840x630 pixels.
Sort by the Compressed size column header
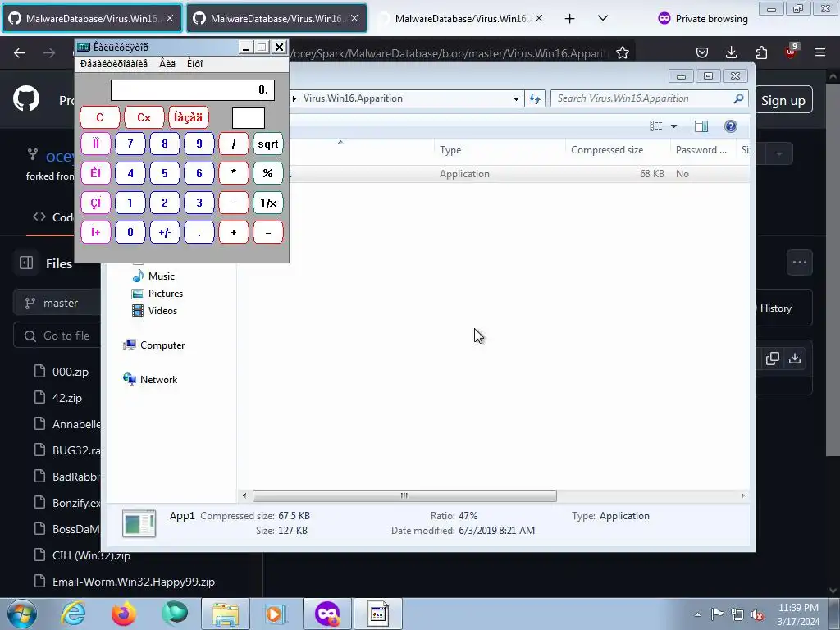click(619, 150)
